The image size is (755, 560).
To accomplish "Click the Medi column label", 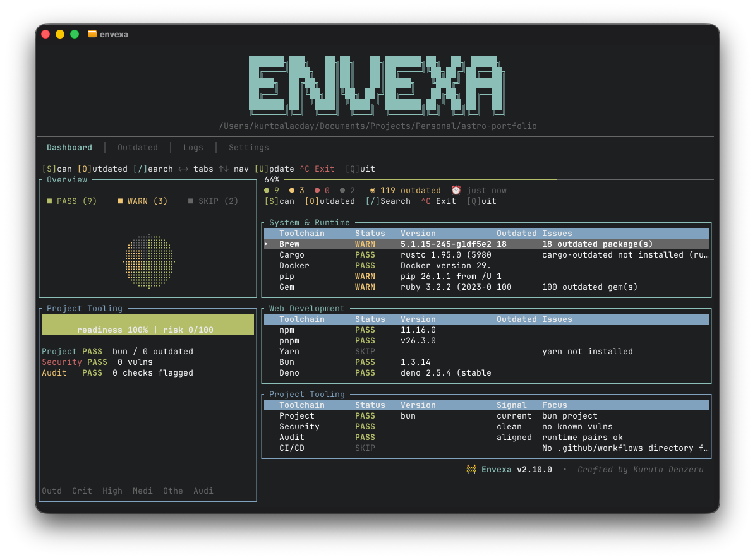I will click(x=143, y=491).
